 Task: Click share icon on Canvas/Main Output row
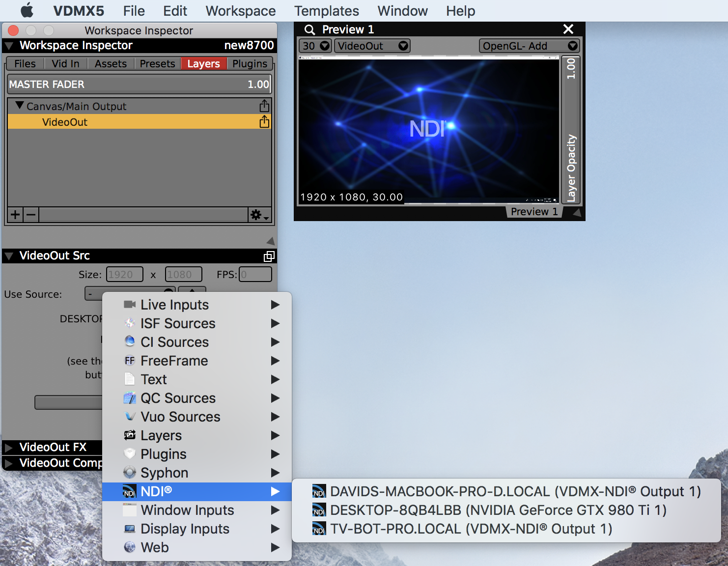(x=264, y=106)
